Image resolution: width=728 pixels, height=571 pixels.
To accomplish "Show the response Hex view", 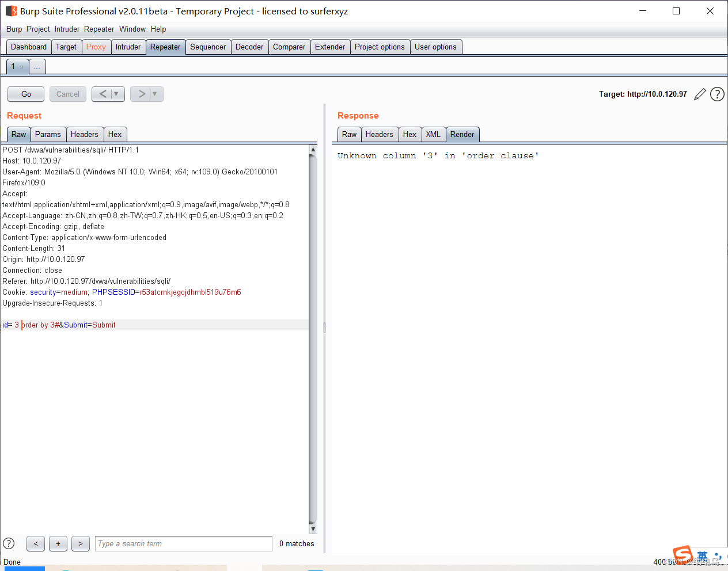I will pyautogui.click(x=409, y=135).
